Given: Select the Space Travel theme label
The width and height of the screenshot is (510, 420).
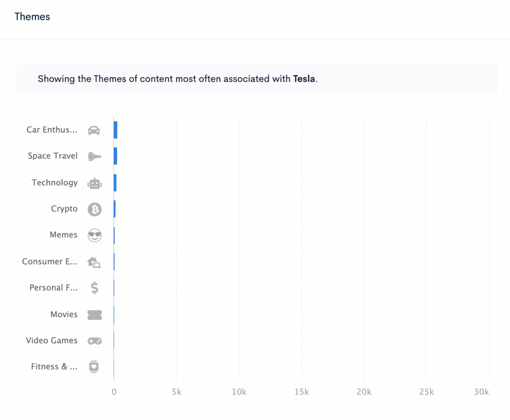Looking at the screenshot, I should 53,156.
